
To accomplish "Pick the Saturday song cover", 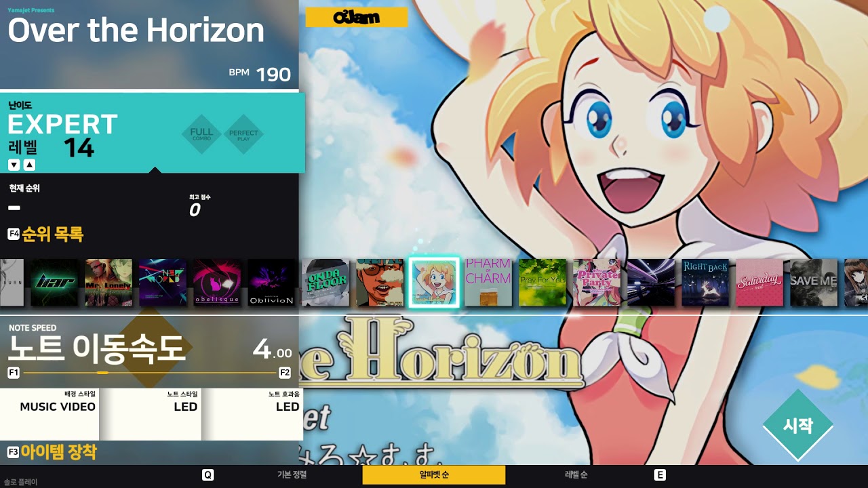I will pos(759,283).
